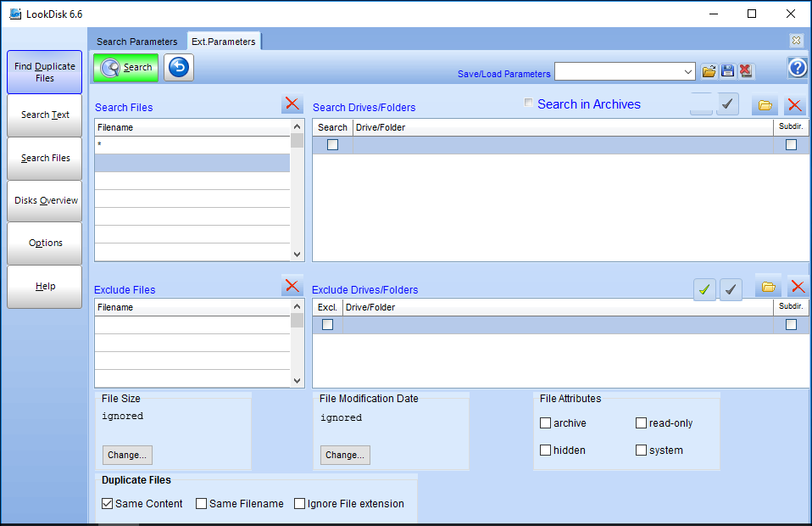Switch to Search Parameters tab
This screenshot has height=526, width=812.
136,42
